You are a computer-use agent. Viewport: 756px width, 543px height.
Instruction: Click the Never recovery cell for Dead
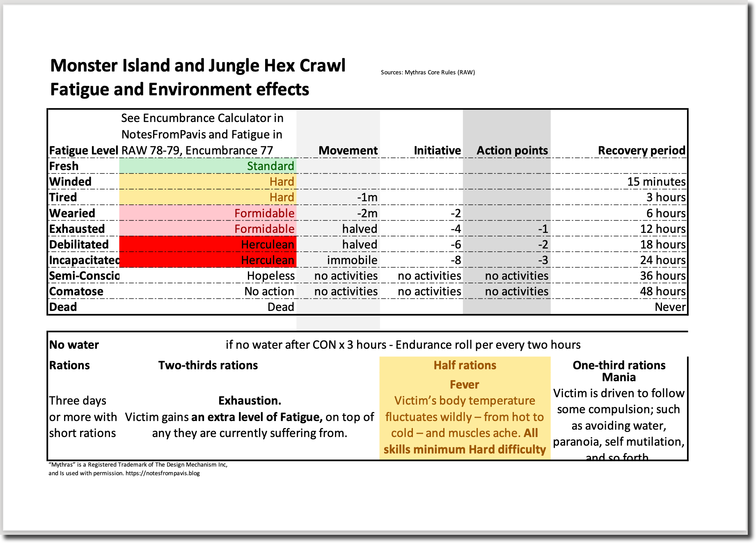(670, 307)
